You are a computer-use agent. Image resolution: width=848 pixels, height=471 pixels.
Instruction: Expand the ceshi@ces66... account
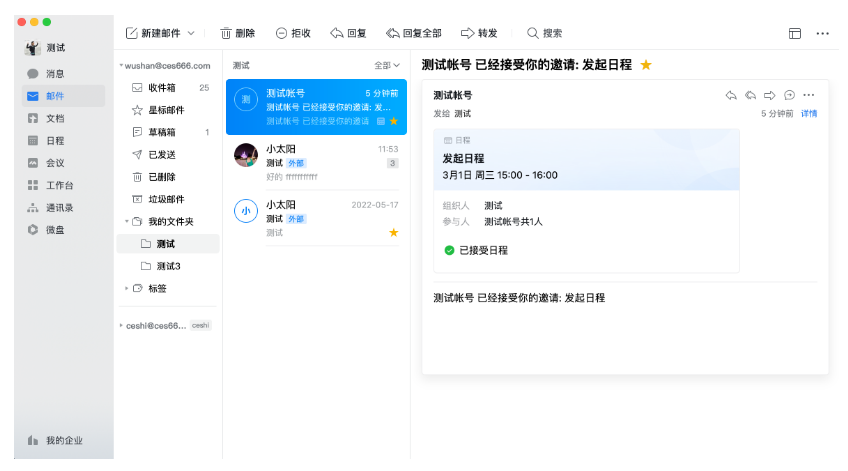tap(121, 326)
